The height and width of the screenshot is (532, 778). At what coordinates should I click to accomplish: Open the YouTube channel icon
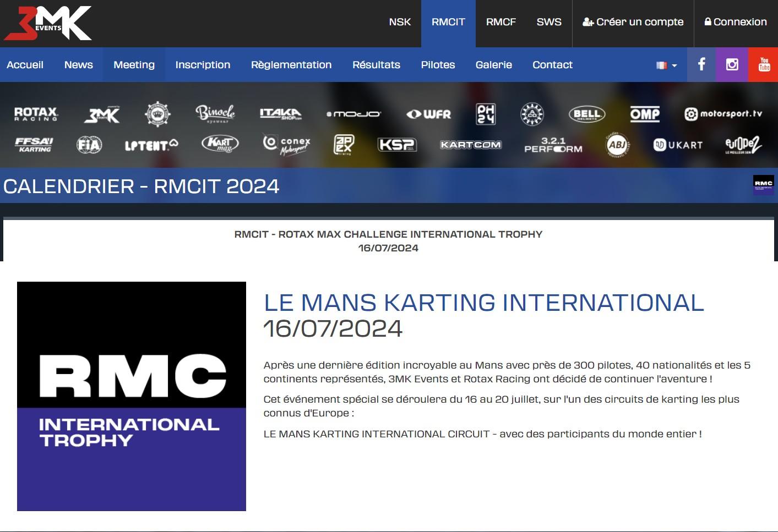coord(764,64)
